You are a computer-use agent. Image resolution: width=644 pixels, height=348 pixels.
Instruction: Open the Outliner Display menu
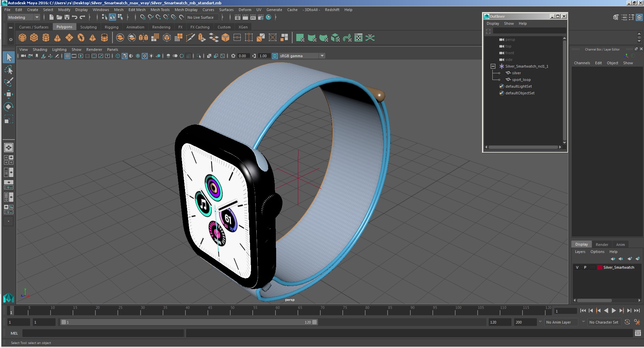pos(493,23)
